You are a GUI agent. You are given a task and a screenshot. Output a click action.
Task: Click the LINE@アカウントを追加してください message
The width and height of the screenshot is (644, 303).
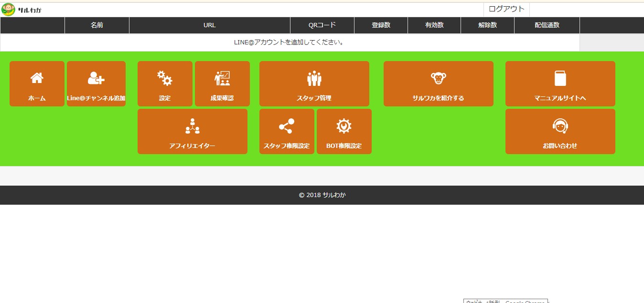290,42
